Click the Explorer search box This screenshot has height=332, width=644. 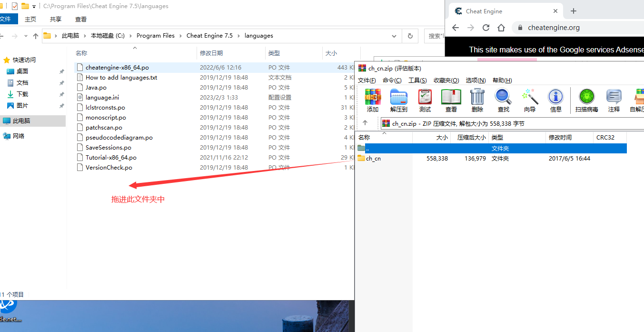point(436,36)
